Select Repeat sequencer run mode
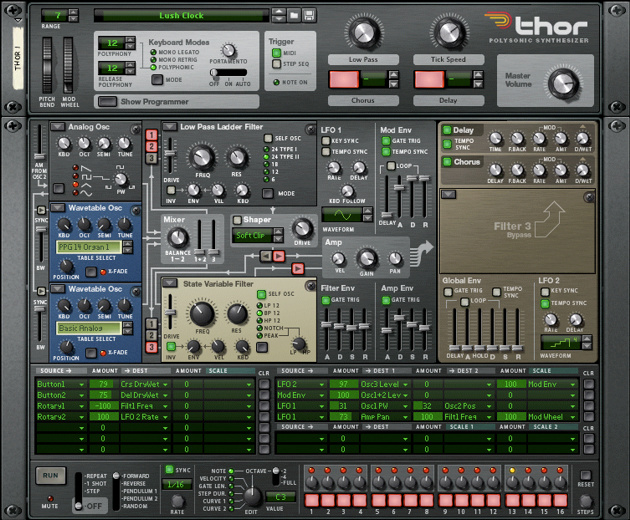630x520 pixels. [x=96, y=476]
